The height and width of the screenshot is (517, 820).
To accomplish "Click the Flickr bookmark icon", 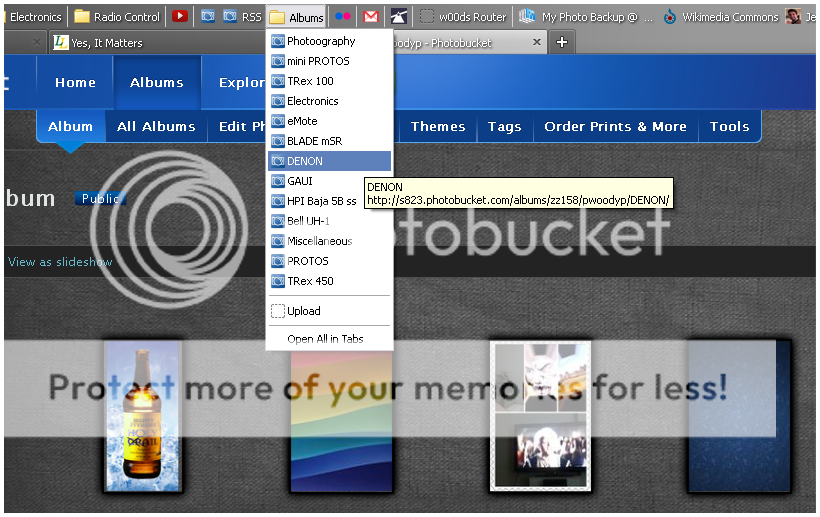I will point(343,16).
